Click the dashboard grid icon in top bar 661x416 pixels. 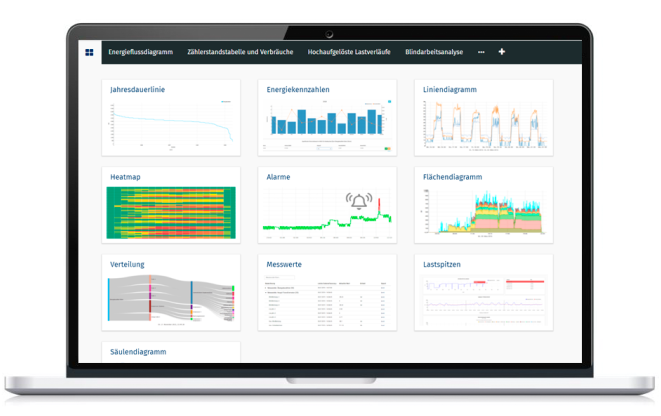click(x=90, y=52)
